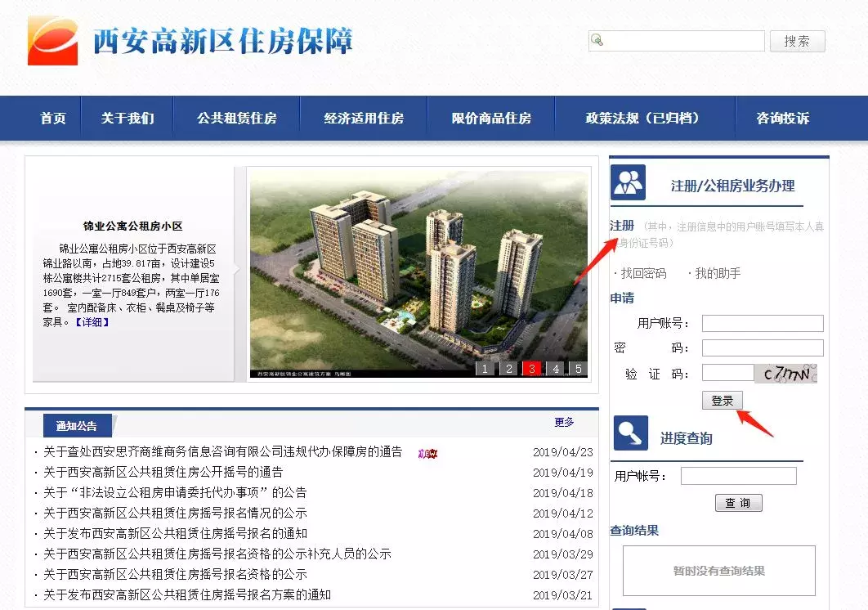Click the 查询 button under 进度查询
868x610 pixels.
(x=738, y=503)
